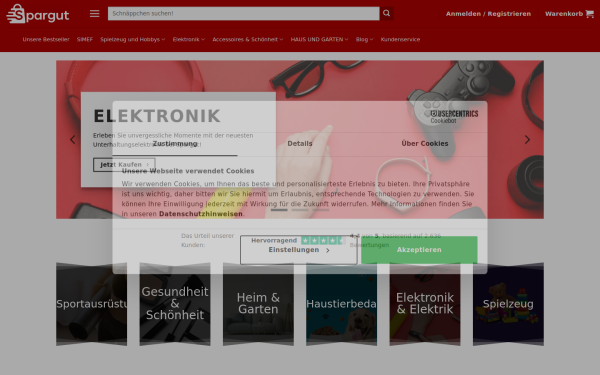This screenshot has width=600, height=375.
Task: Click into the Schnäppchen suchen search field
Action: coord(243,13)
